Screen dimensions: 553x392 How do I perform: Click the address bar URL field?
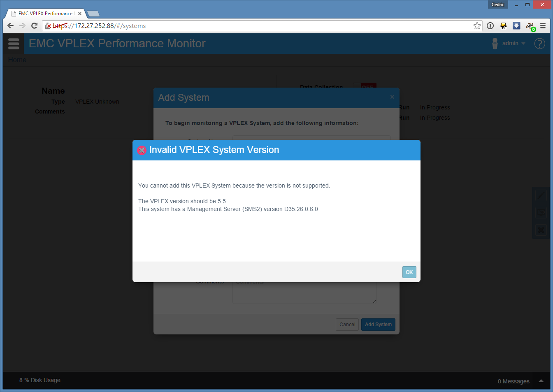[x=263, y=26]
